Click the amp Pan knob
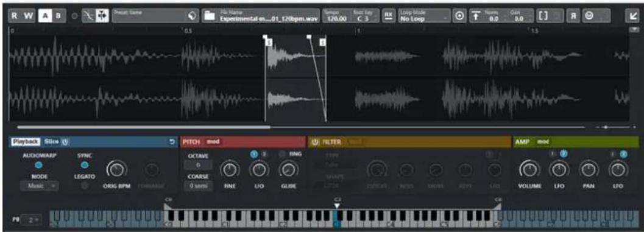Screen dimensions: 644x232 588,169
